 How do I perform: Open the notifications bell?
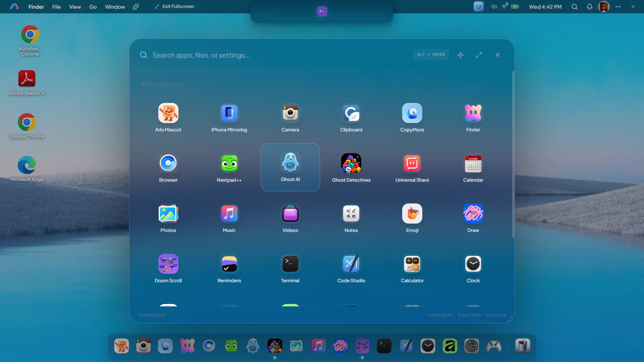[590, 7]
